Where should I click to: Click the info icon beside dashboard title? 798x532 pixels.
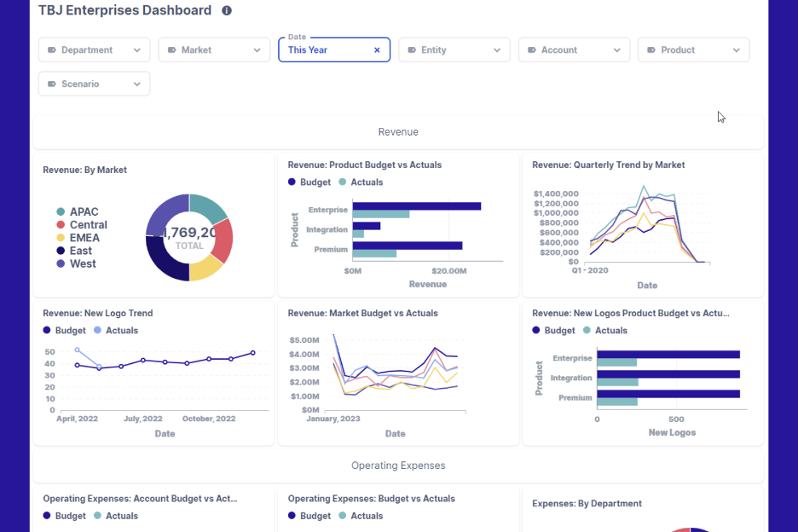tap(227, 11)
